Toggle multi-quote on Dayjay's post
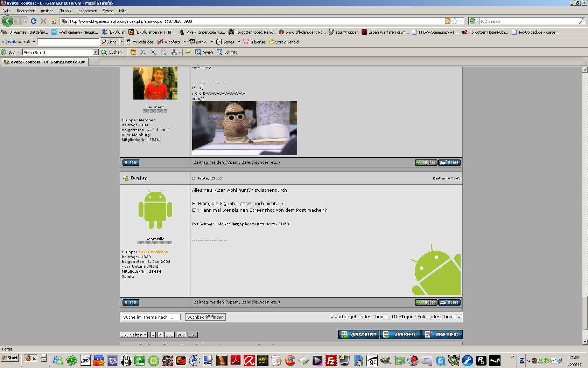The image size is (588, 368). (426, 302)
